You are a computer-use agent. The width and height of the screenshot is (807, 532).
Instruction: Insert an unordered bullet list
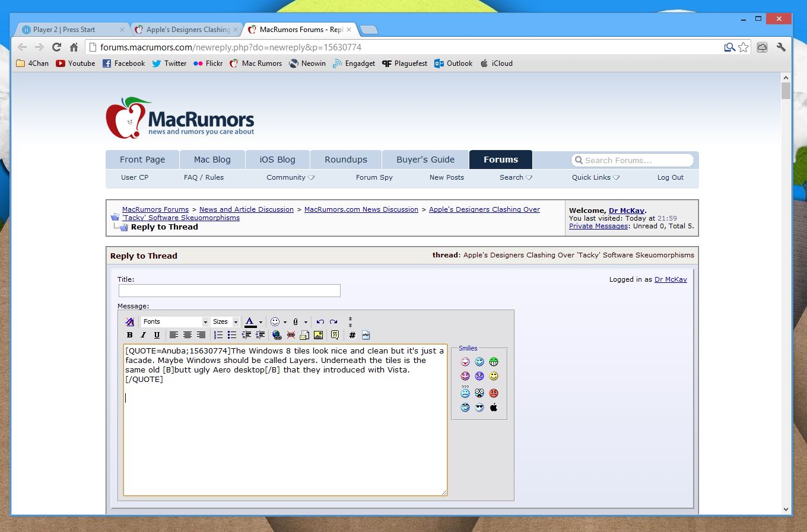(x=232, y=335)
